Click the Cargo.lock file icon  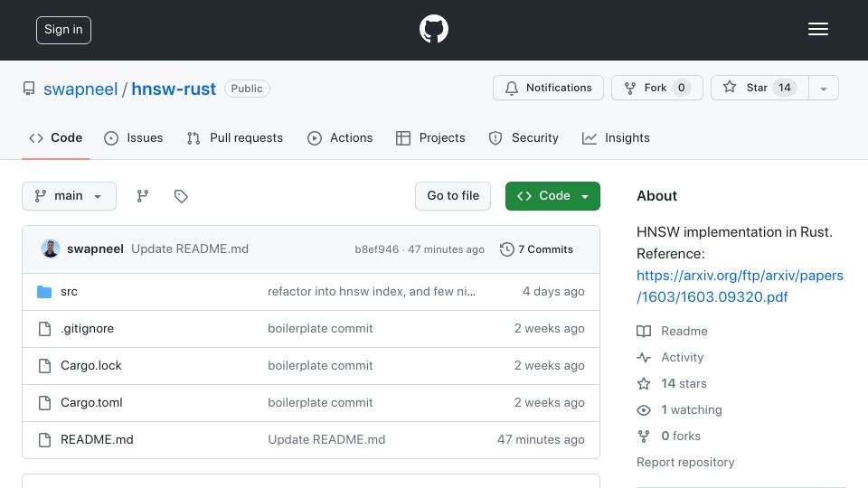44,366
